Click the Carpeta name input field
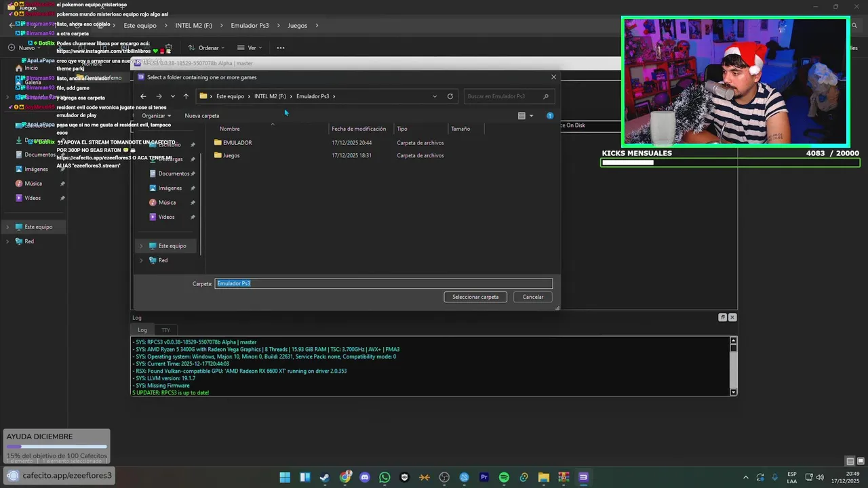 pos(384,283)
